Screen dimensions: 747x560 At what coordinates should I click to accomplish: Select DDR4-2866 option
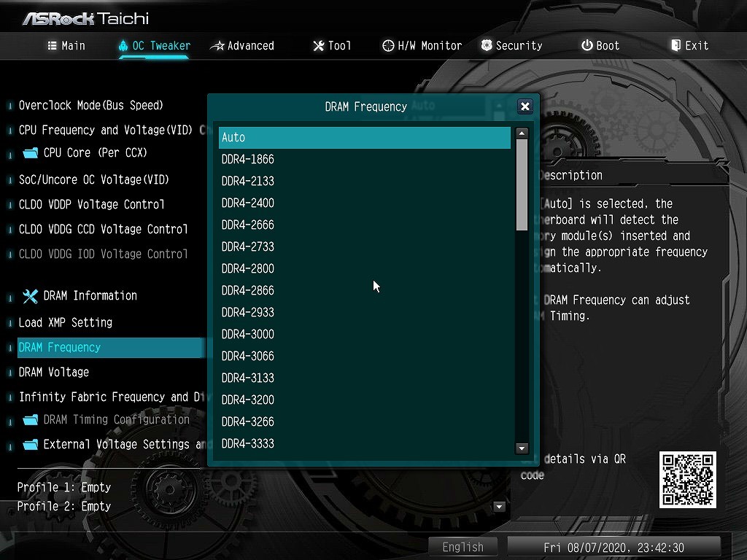(x=365, y=290)
